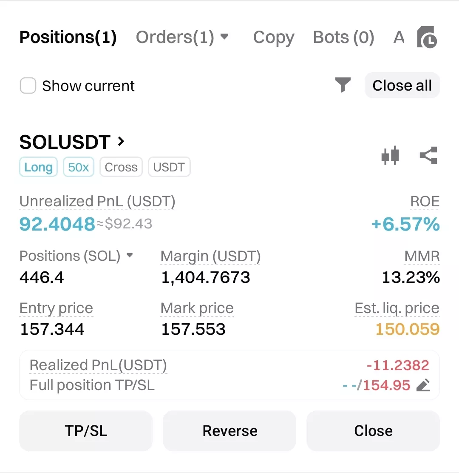459x476 pixels.
Task: Close the SOLUSDT position
Action: coord(373,431)
